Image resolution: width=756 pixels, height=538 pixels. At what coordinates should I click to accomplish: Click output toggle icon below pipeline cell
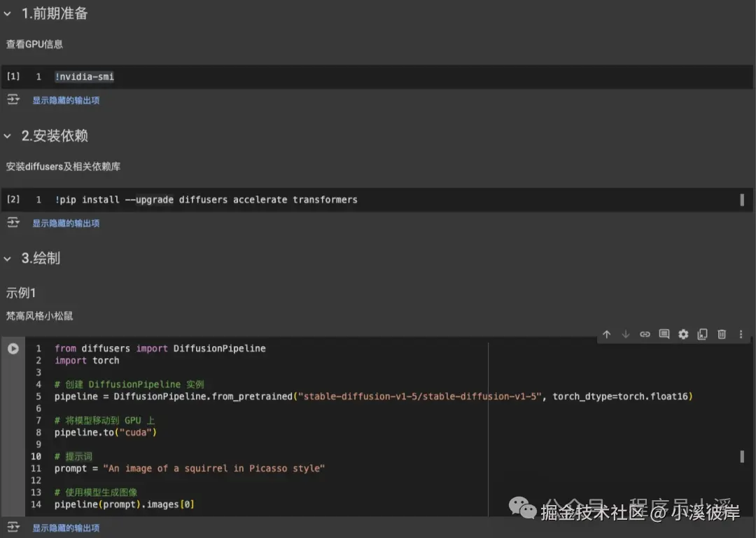pyautogui.click(x=13, y=527)
